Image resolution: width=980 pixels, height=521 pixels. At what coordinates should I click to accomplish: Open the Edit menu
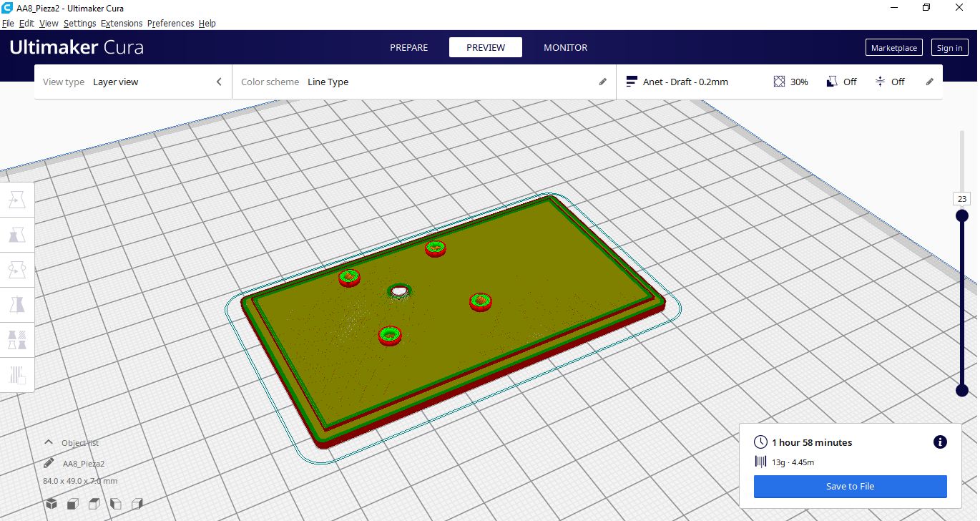click(26, 23)
